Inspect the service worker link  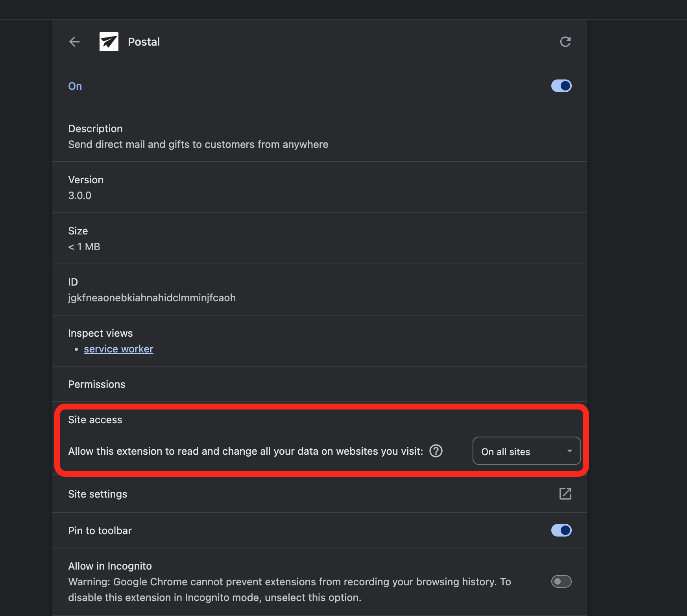pos(118,349)
